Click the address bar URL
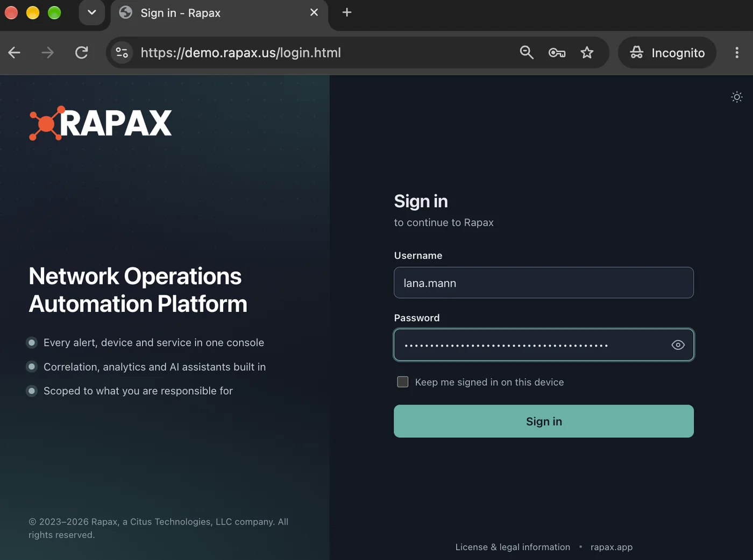 pyautogui.click(x=240, y=53)
